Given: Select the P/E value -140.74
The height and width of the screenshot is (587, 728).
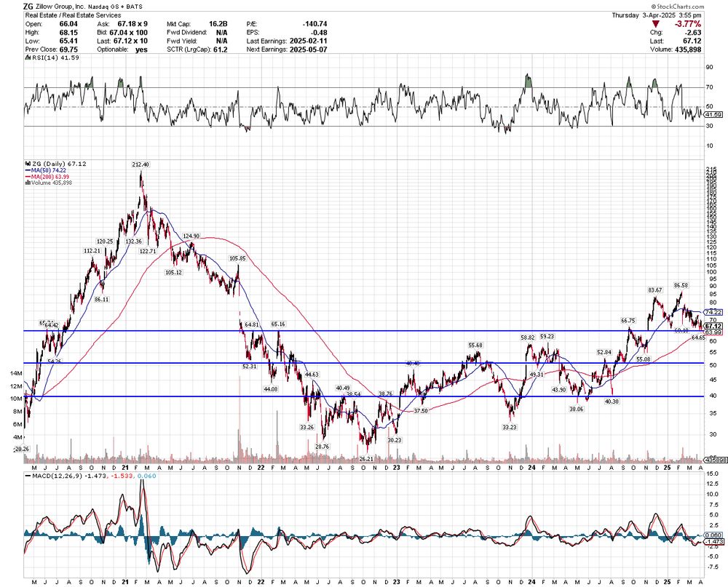Looking at the screenshot, I should click(314, 24).
